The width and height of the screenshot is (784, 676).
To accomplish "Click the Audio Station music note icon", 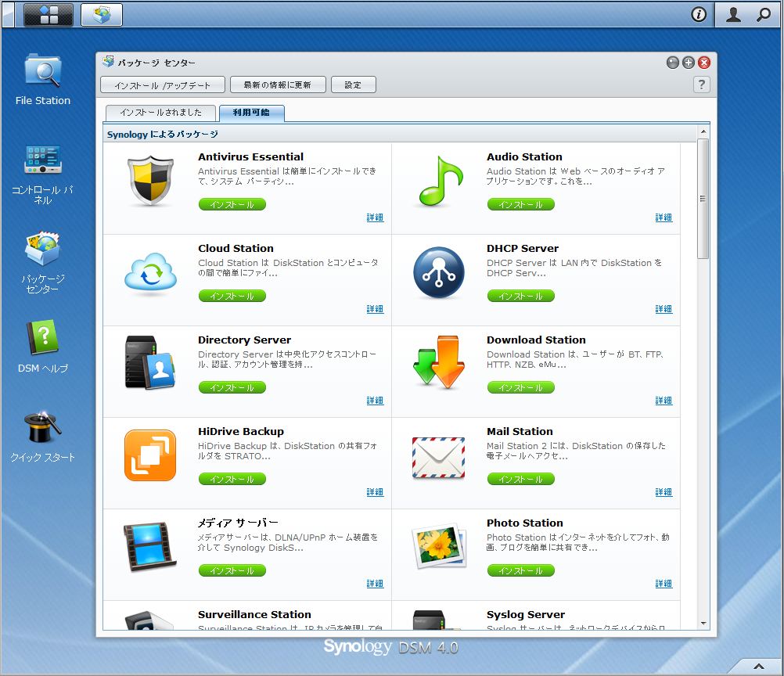I will pos(441,181).
